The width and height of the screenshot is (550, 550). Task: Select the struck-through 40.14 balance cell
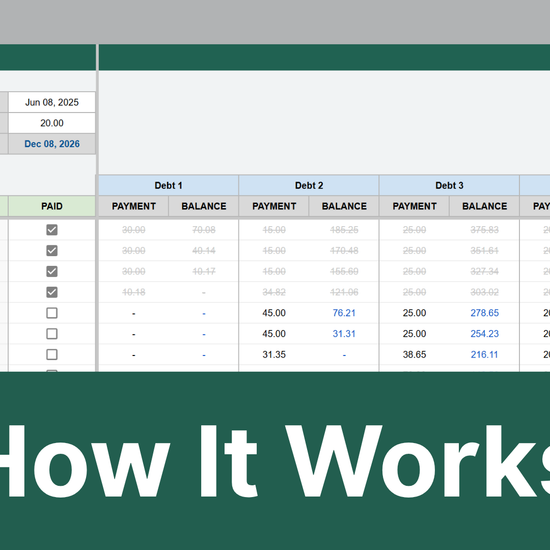point(204,250)
